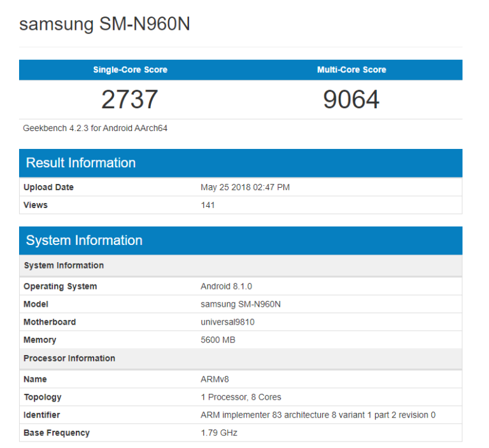Click the 'Identifier' label
This screenshot has width=489, height=448.
click(x=42, y=415)
